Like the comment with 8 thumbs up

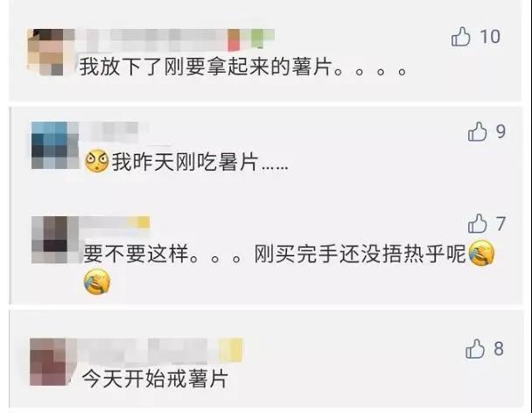(475, 348)
